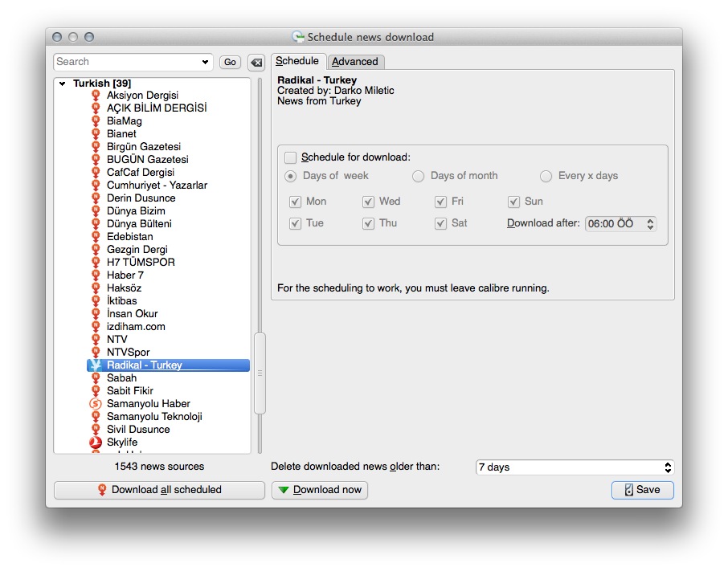Select Sivil Dusunce in the list
Screen dimensions: 728x571
pyautogui.click(x=138, y=430)
